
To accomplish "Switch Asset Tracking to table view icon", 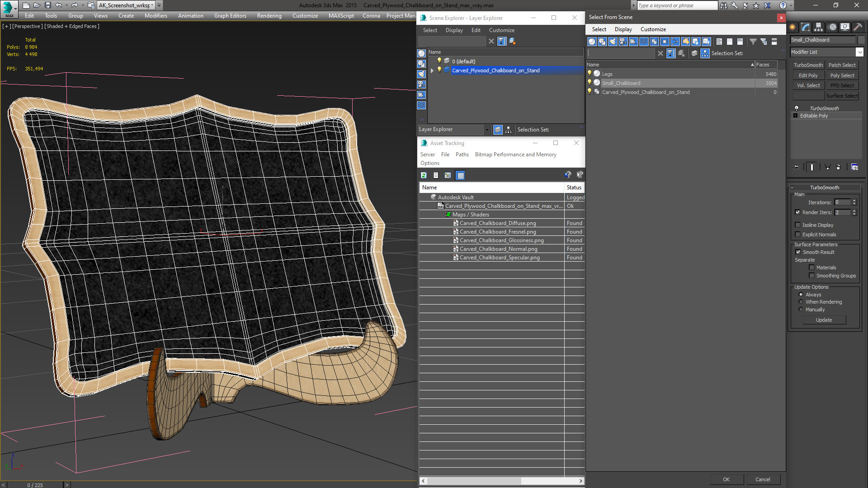I will 460,175.
